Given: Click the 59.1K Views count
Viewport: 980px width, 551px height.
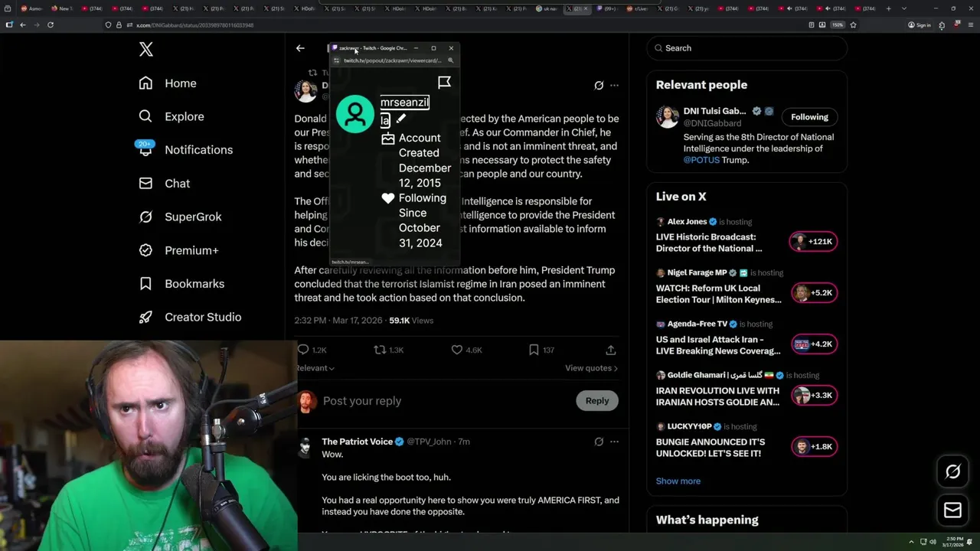Looking at the screenshot, I should tap(411, 321).
